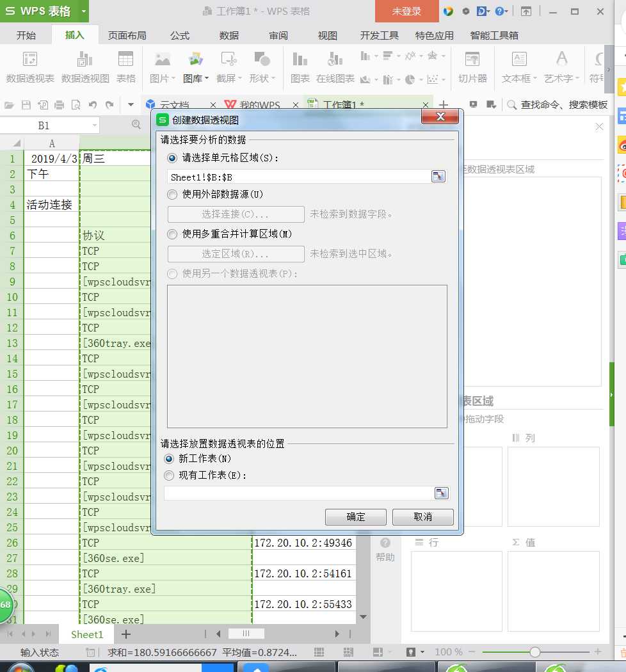626x672 pixels.
Task: Click the 截屏 screenshot icon
Action: pos(229,60)
